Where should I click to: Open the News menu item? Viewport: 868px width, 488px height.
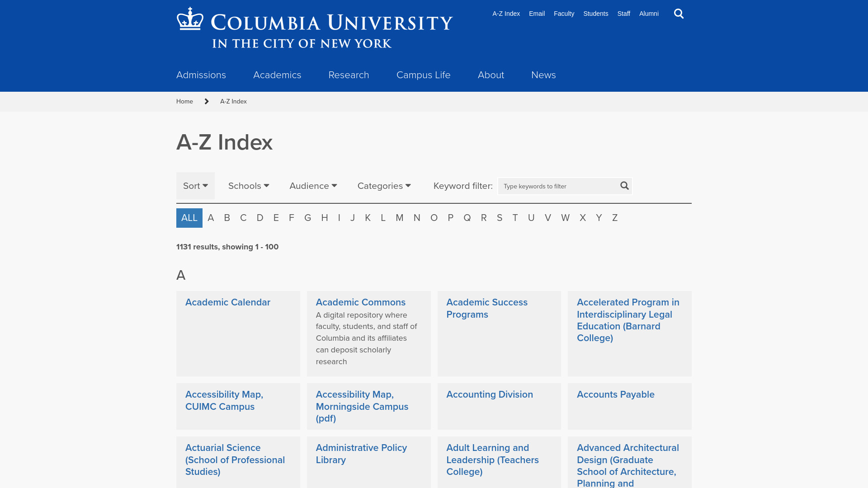point(543,75)
